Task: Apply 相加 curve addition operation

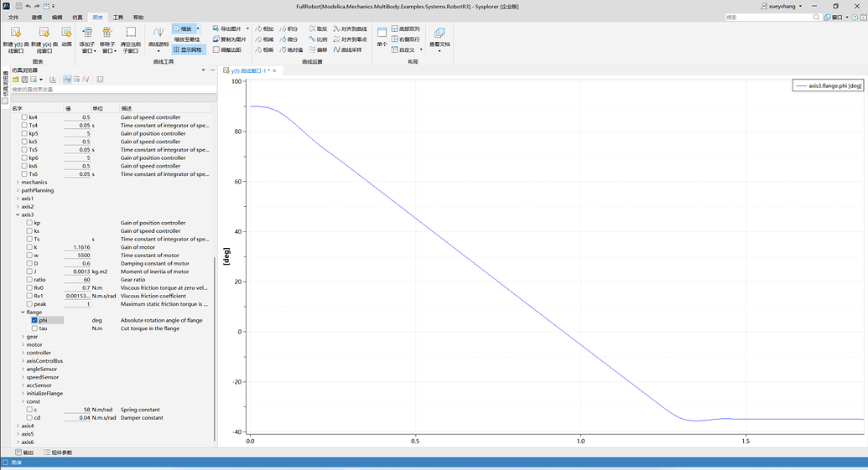Action: [x=265, y=28]
